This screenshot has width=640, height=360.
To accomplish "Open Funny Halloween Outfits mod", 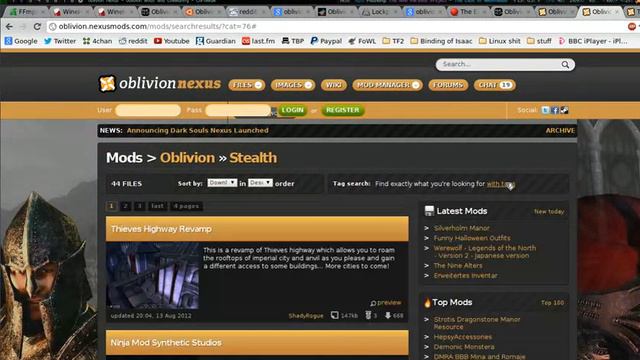I will point(472,238).
